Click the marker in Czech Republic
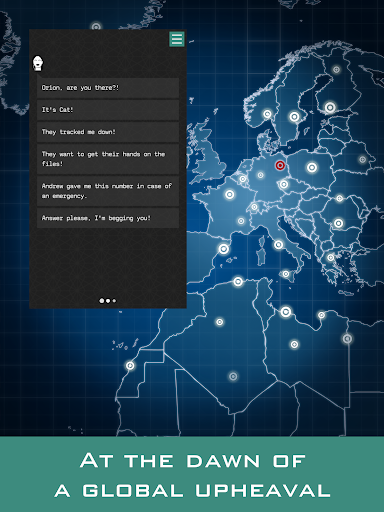384x512 pixels. (284, 184)
